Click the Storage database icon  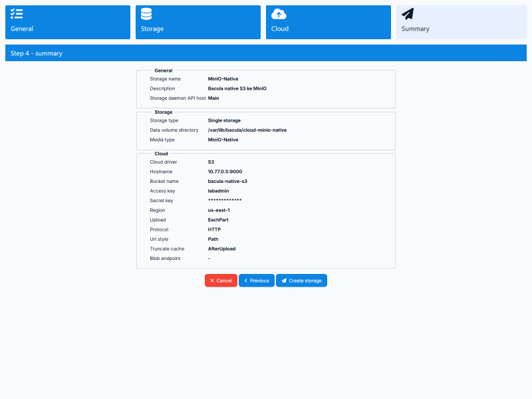click(146, 14)
